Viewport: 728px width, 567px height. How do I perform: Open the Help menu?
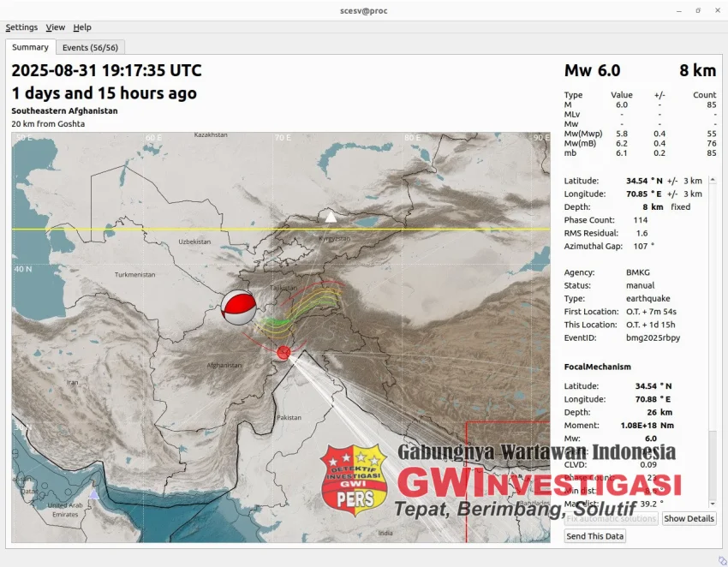click(82, 27)
